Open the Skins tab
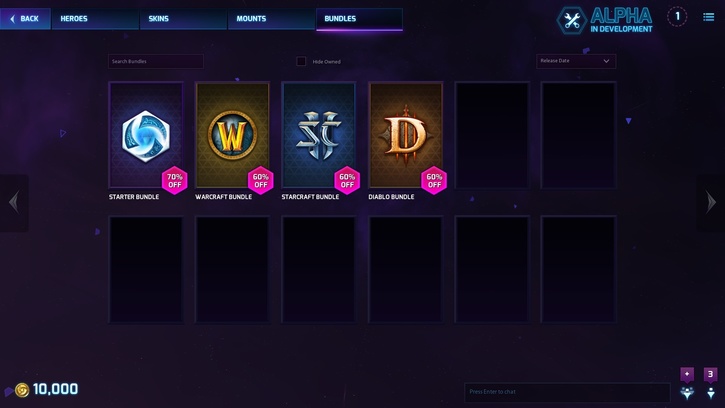The width and height of the screenshot is (725, 408). pos(184,19)
